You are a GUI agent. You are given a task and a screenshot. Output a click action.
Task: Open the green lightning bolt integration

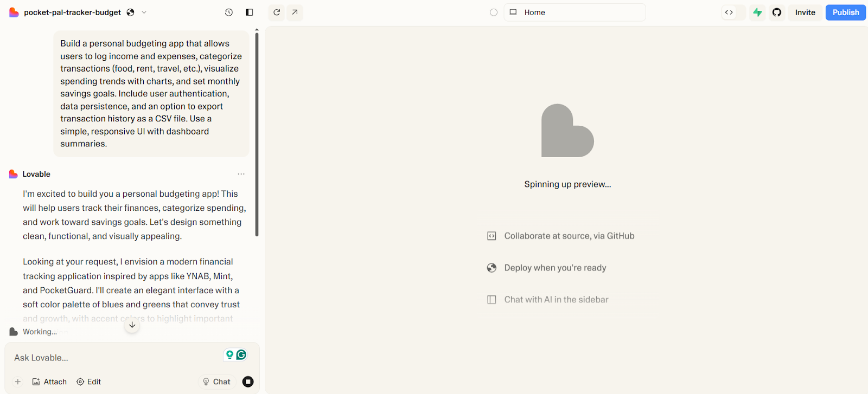click(x=757, y=12)
